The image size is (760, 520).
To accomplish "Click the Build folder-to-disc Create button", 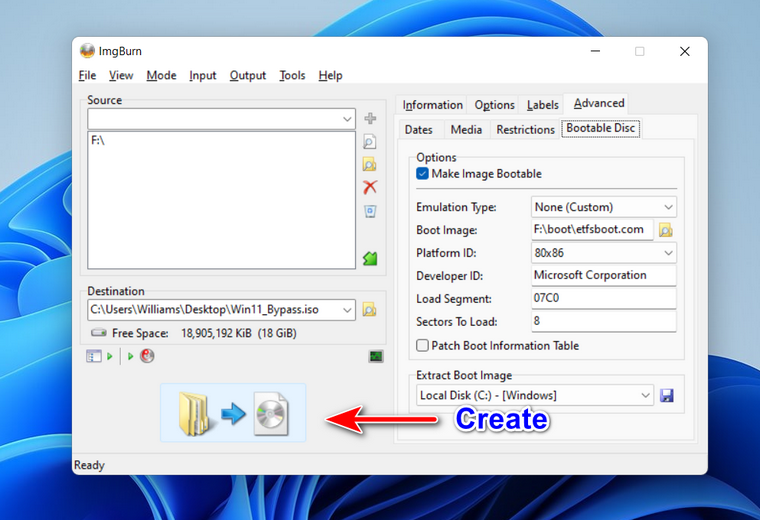I will coord(233,413).
